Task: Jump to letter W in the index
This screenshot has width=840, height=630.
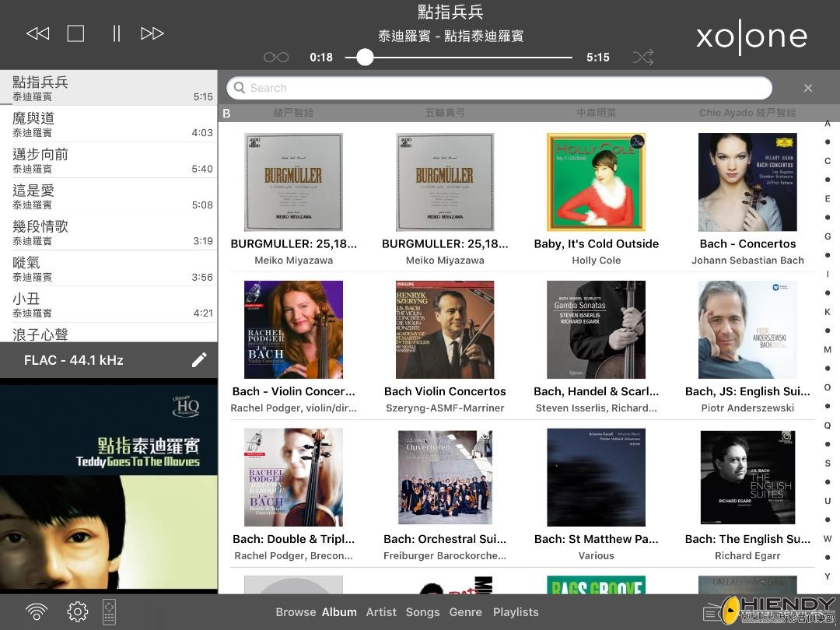Action: [x=828, y=538]
